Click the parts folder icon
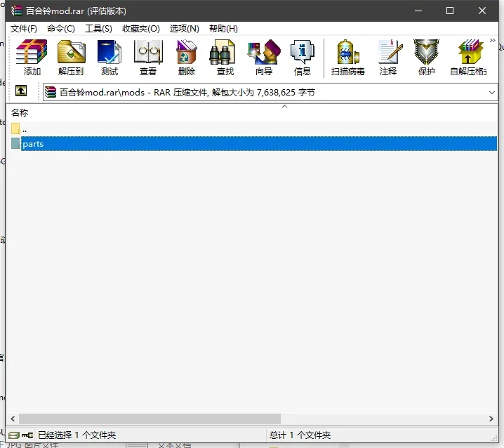Screen dimensions: 504x448 point(15,143)
